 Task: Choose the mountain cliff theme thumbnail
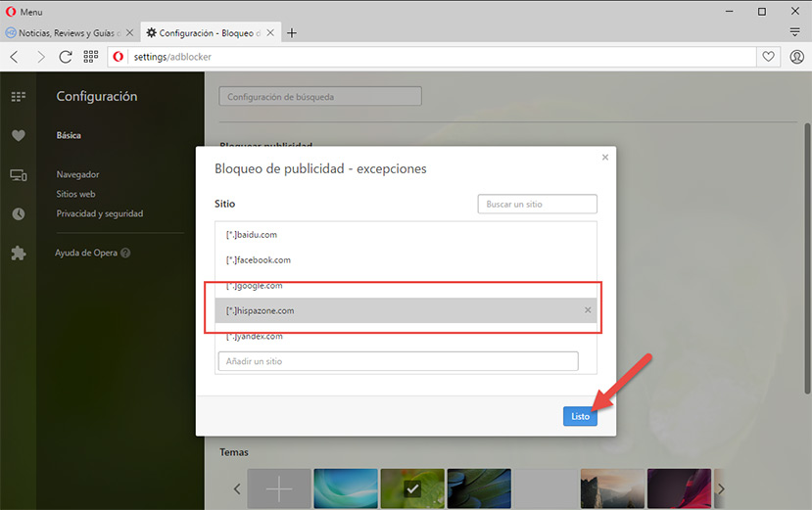point(612,488)
